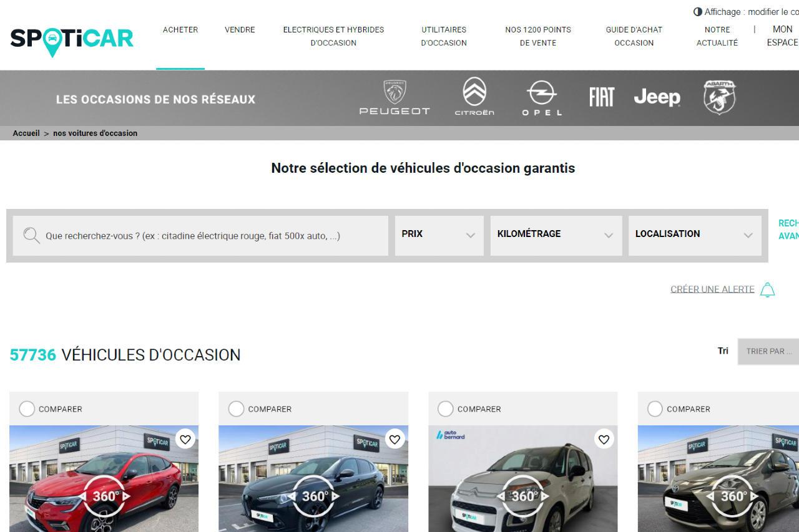The height and width of the screenshot is (532, 799).
Task: Open the ACHETER menu
Action: [180, 29]
